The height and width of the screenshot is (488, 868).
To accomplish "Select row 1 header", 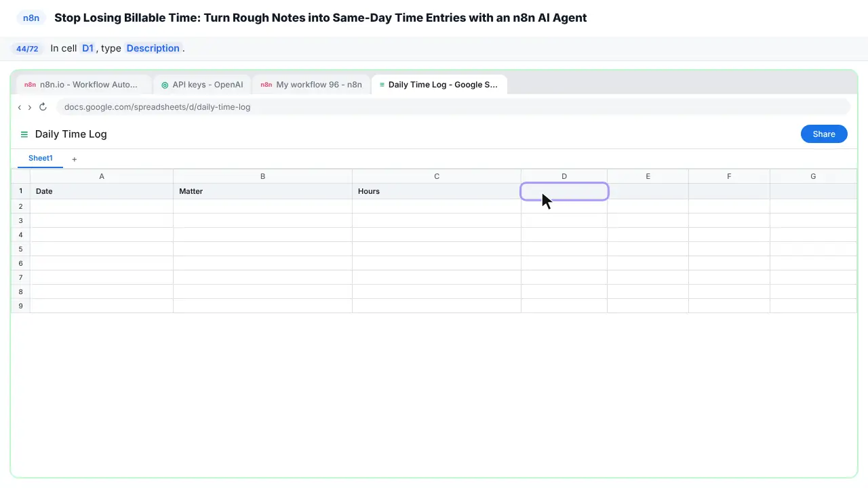I will coord(20,191).
